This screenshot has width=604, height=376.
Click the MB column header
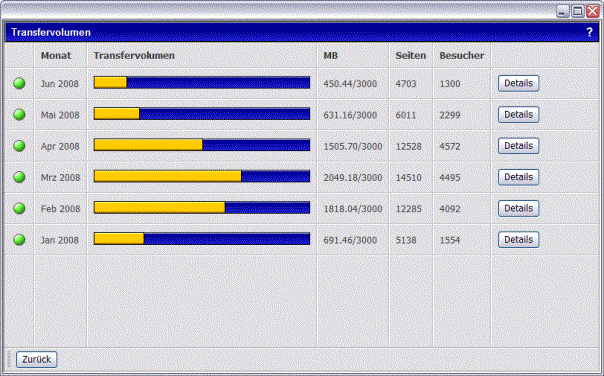[331, 55]
